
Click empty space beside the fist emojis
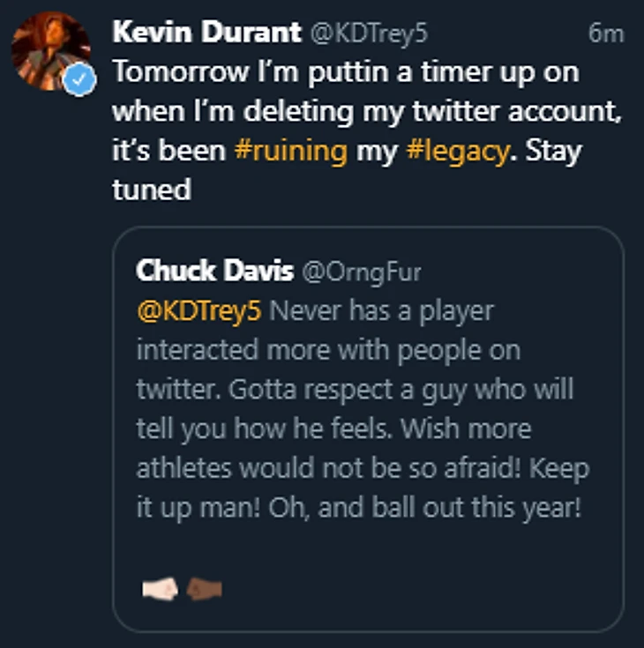pyautogui.click(x=397, y=586)
